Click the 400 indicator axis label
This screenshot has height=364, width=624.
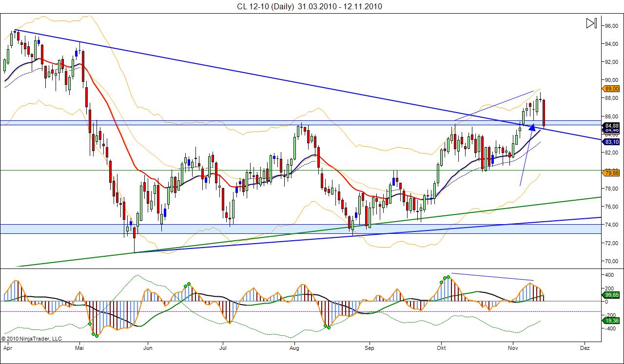(x=609, y=275)
